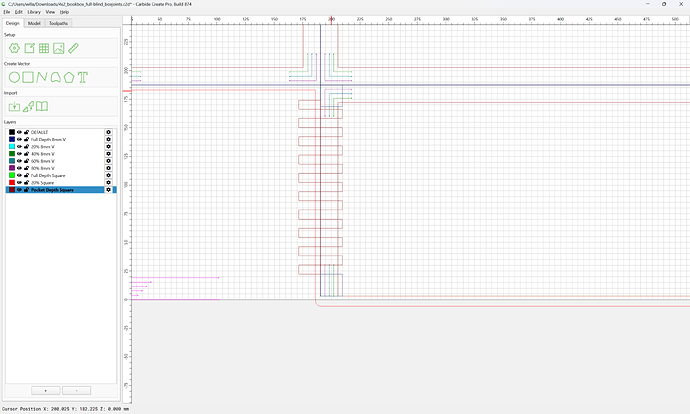Open the View menu

point(50,12)
